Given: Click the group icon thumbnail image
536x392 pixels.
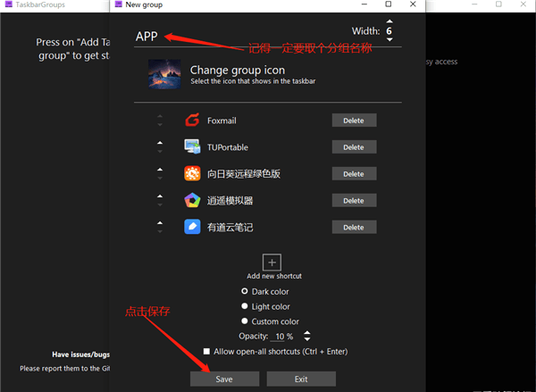Looking at the screenshot, I should point(165,74).
